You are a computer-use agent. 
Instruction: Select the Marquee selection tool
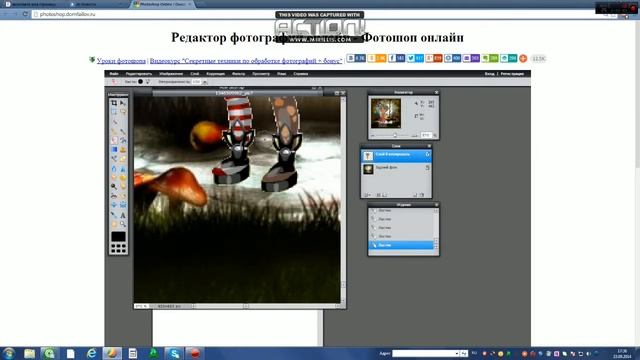coord(114,112)
